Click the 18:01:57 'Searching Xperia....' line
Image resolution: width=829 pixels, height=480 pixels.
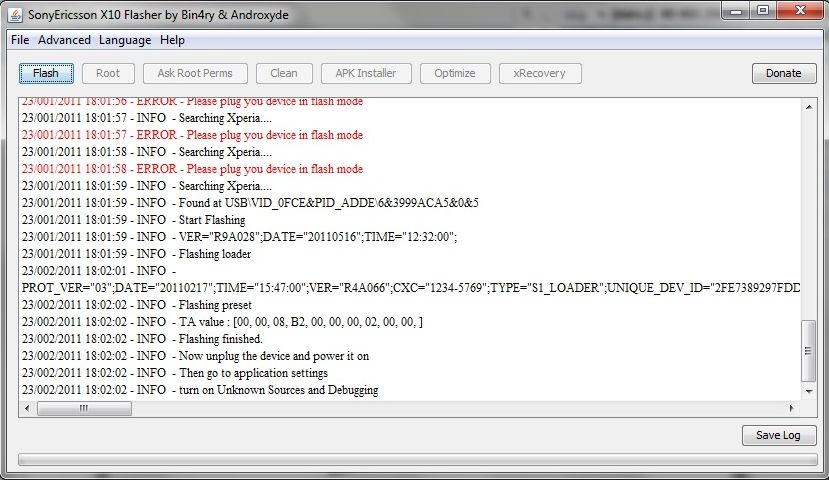(x=147, y=118)
